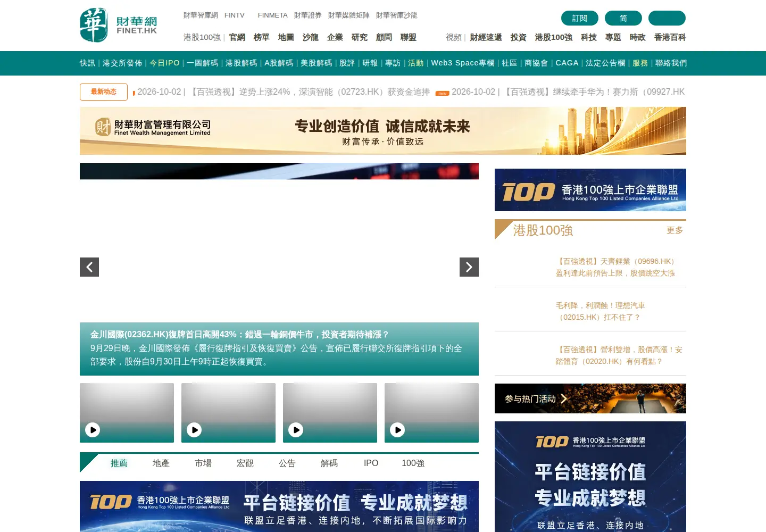Open 股評 in navigation bar
The image size is (766, 532).
click(x=347, y=63)
